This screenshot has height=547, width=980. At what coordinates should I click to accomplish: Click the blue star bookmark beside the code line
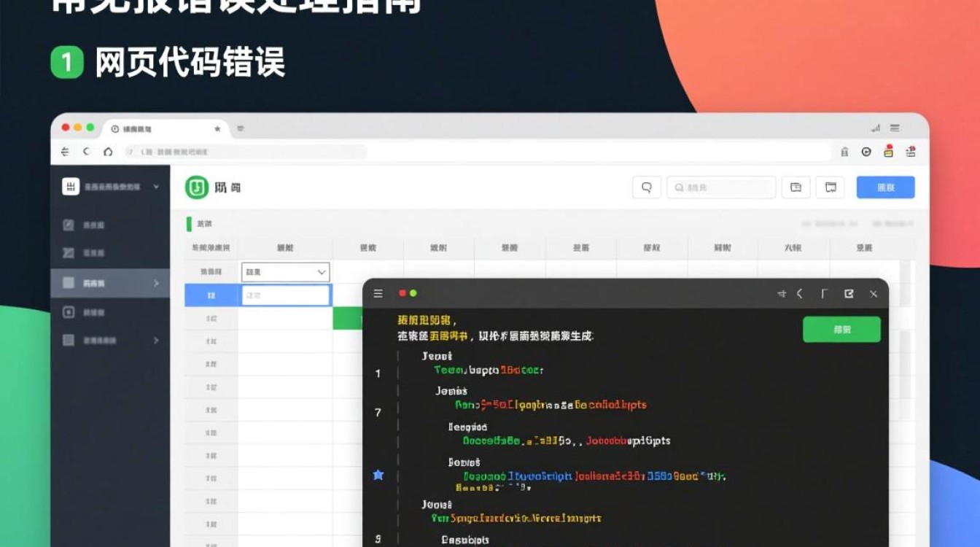tap(377, 474)
